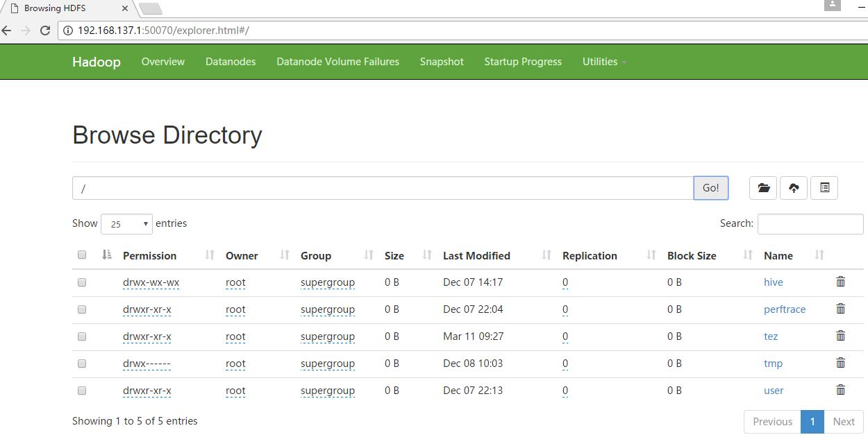Open the tmp directory link
868x444 pixels.
773,364
